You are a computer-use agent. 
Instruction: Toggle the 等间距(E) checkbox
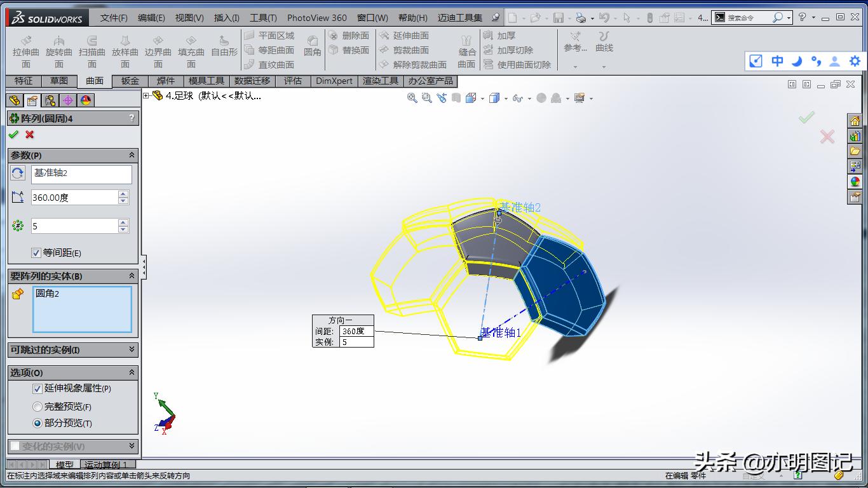coord(37,253)
